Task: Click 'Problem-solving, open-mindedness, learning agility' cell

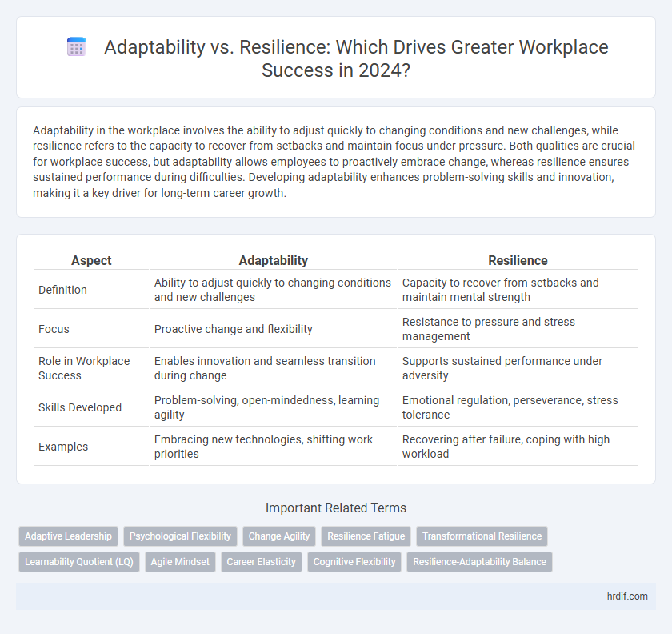Action: tap(273, 407)
